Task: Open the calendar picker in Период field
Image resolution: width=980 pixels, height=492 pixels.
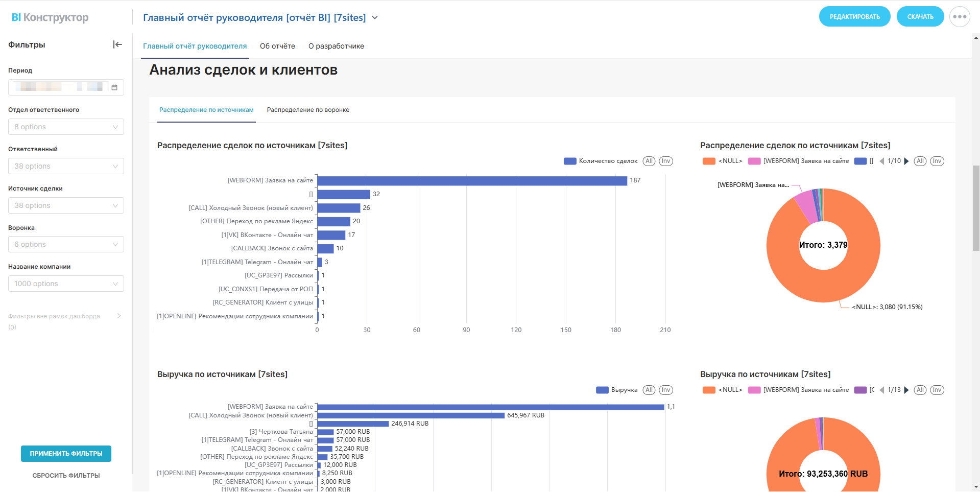Action: pyautogui.click(x=114, y=87)
